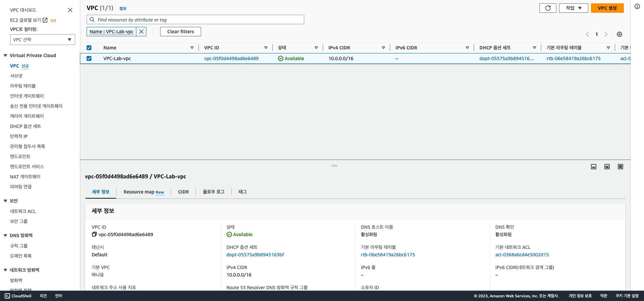Sort by 기본 라우팅 테이블 column arrow
The width and height of the screenshot is (644, 301).
coord(608,48)
